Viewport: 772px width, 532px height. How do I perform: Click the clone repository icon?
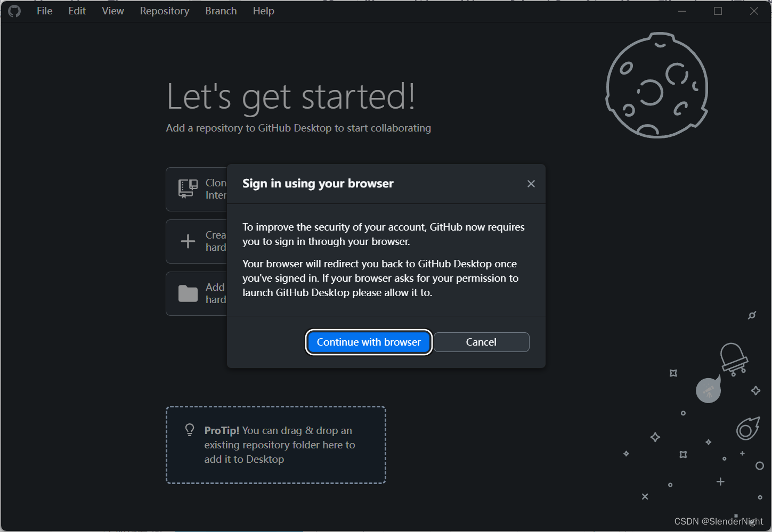188,189
